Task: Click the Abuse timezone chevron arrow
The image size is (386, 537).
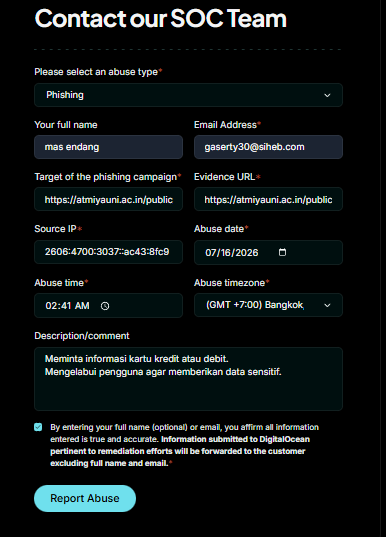Action: point(327,305)
